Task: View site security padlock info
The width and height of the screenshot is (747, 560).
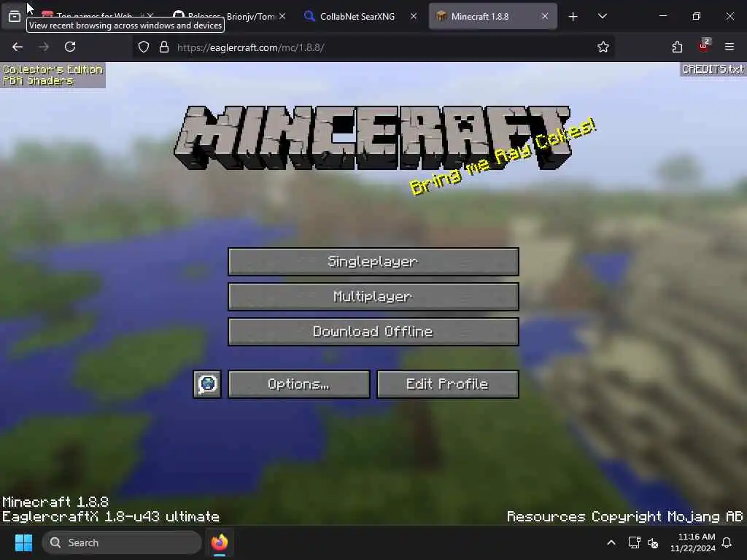Action: point(164,47)
